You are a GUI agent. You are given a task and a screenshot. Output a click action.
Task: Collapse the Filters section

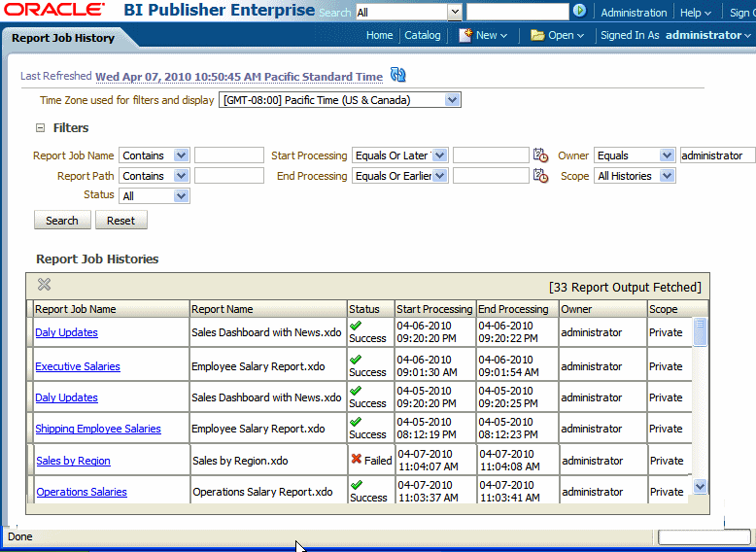[41, 127]
